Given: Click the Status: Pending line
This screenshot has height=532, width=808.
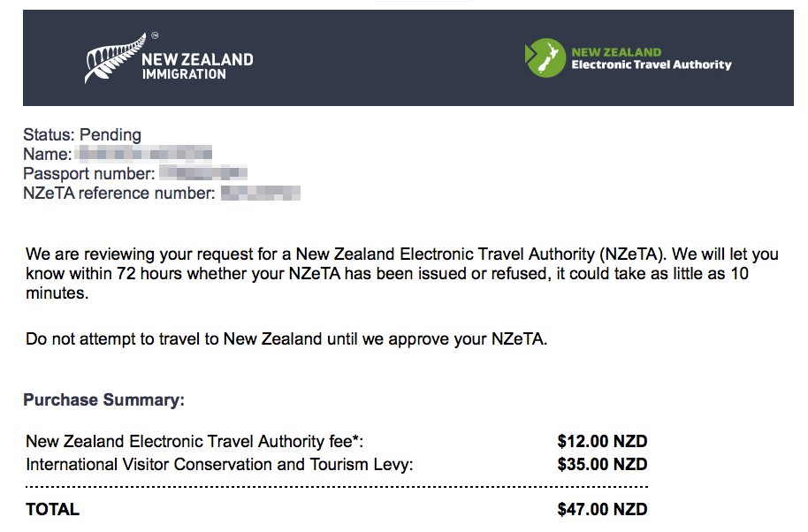Looking at the screenshot, I should 82,135.
